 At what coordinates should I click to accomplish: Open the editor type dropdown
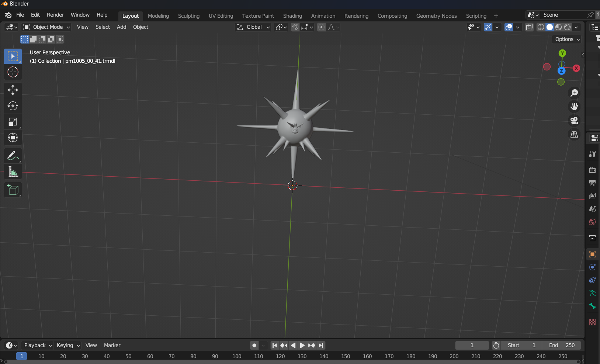click(x=11, y=27)
